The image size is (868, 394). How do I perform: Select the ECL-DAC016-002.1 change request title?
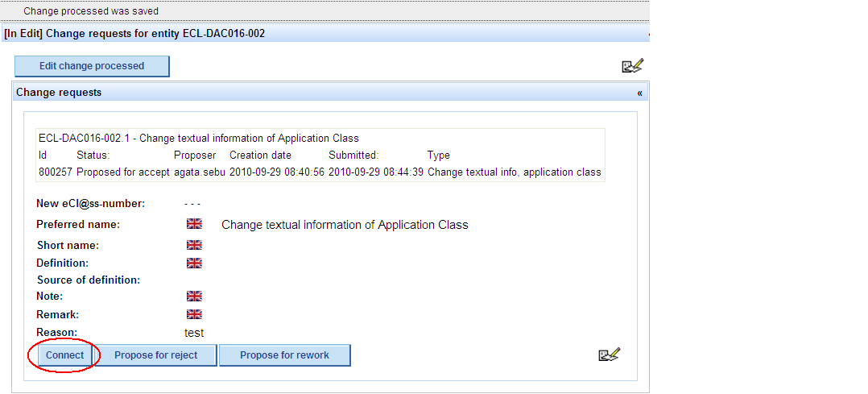[x=198, y=139]
